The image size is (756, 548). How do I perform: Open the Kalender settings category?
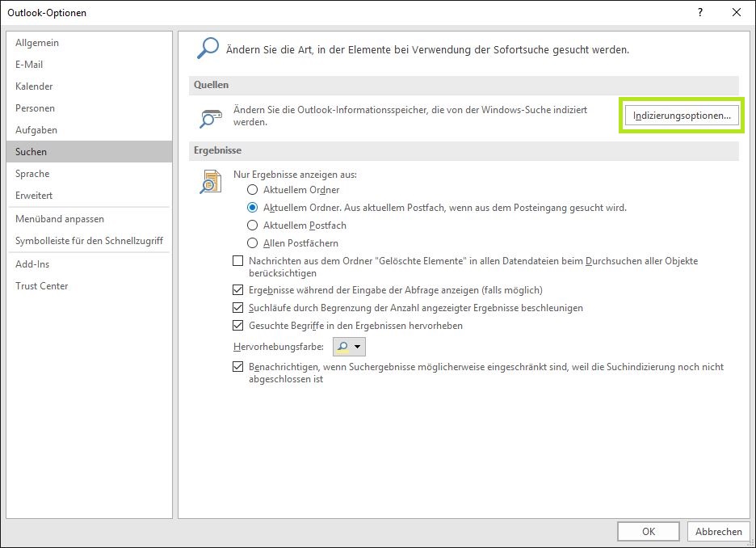[89, 86]
